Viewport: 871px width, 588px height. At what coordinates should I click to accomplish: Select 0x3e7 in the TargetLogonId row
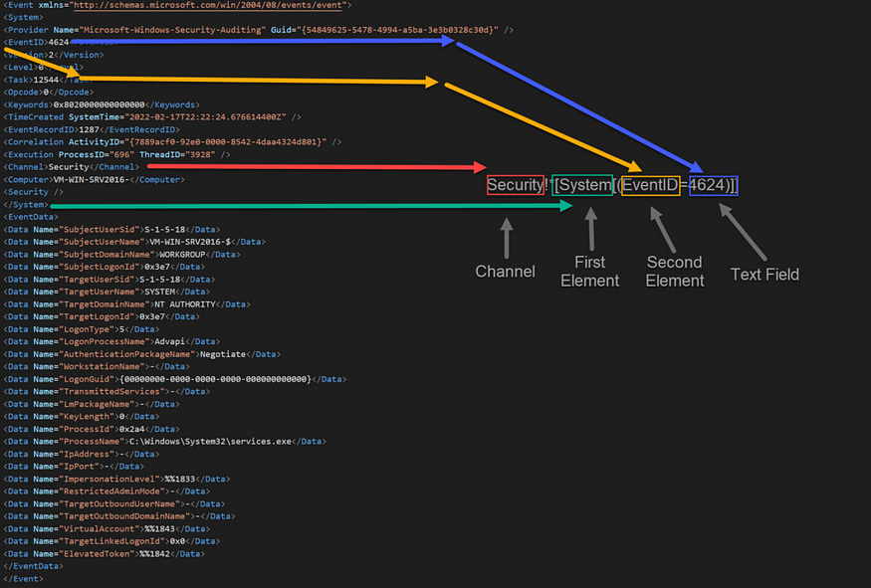click(x=151, y=317)
